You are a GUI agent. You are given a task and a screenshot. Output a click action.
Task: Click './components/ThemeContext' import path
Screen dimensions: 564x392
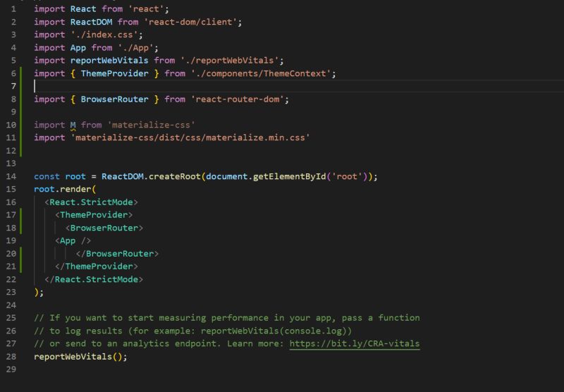[261, 74]
